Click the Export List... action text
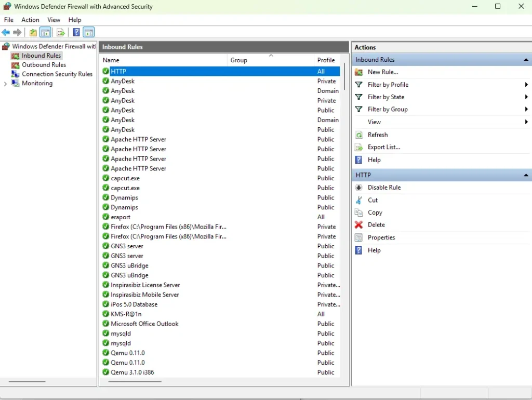Image resolution: width=532 pixels, height=400 pixels. coord(384,147)
